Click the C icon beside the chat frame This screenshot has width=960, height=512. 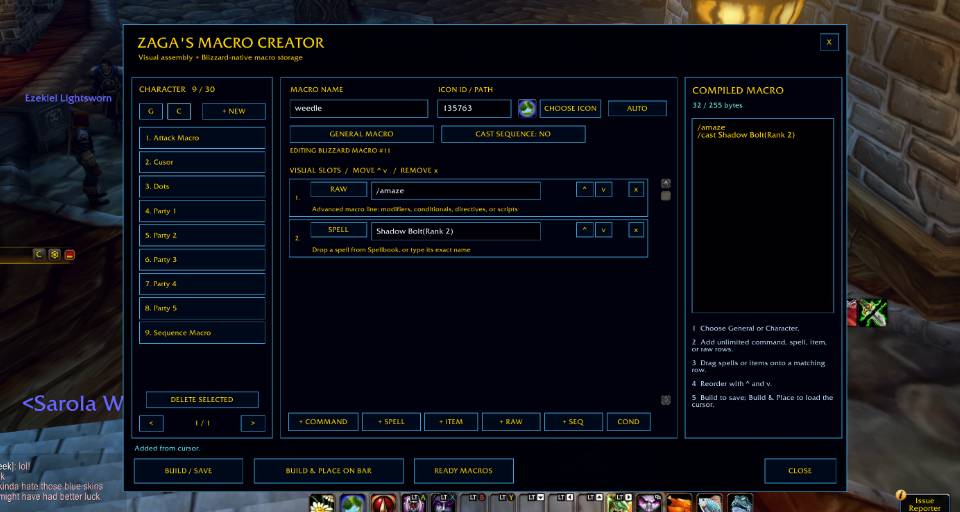[39, 254]
